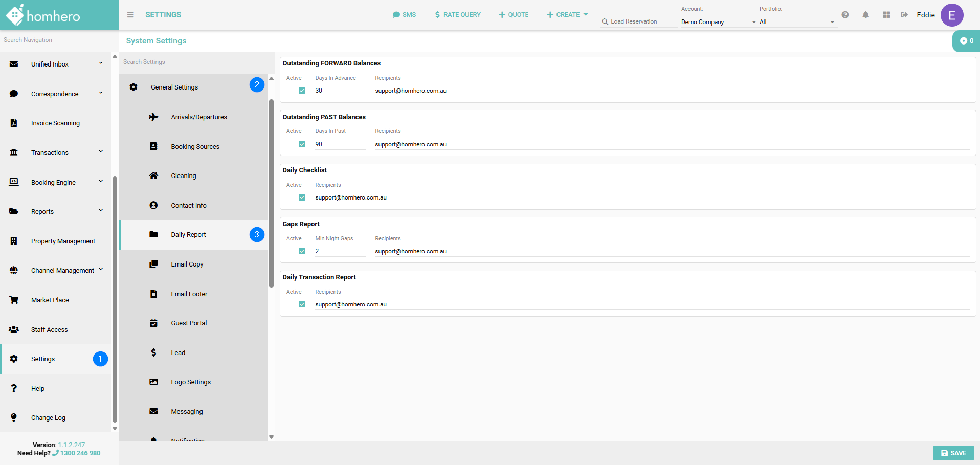Viewport: 980px width, 465px height.
Task: Click the hamburger menu icon
Action: (x=130, y=15)
